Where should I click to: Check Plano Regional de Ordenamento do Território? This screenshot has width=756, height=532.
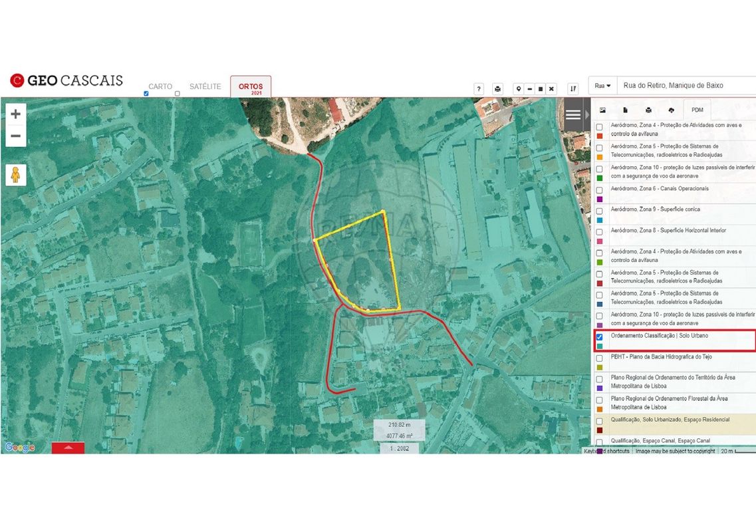point(599,379)
